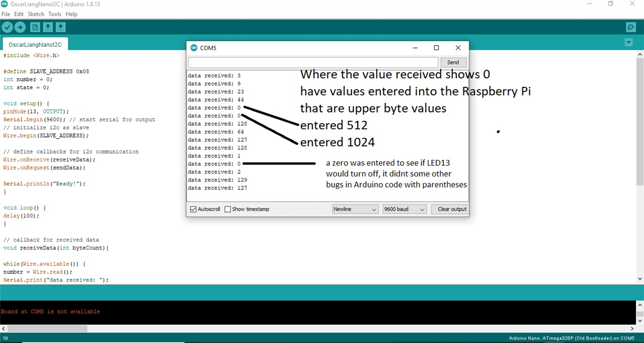Open the tab options dropdown arrow
Viewport: 644px width, 343px height.
click(x=628, y=42)
